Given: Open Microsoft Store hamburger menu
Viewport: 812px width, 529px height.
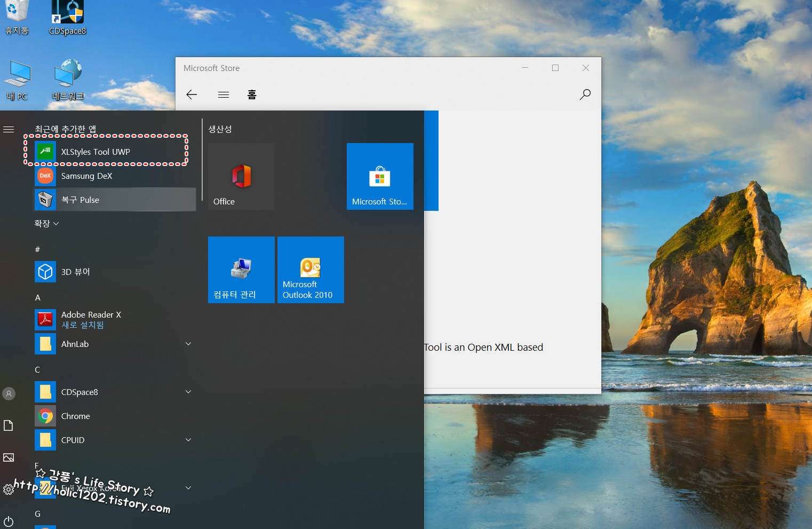Looking at the screenshot, I should pos(224,94).
